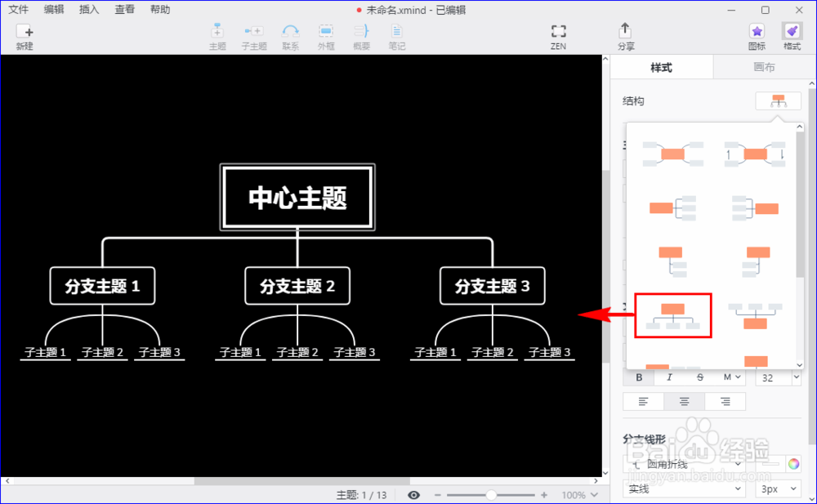This screenshot has width=817, height=504.
Task: Click the 主题: 1 / 13 status text
Action: click(x=362, y=495)
